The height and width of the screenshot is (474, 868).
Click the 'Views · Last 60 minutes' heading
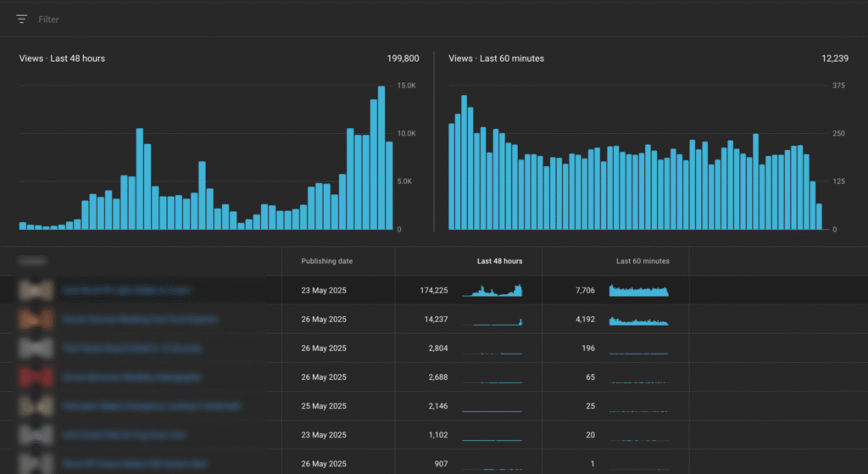click(496, 59)
